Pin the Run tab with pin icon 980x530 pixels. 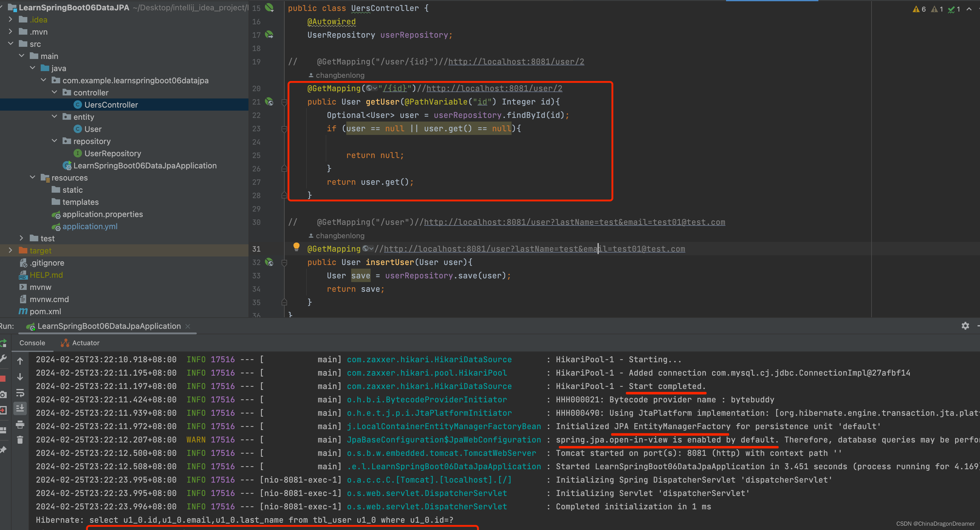tap(3, 449)
